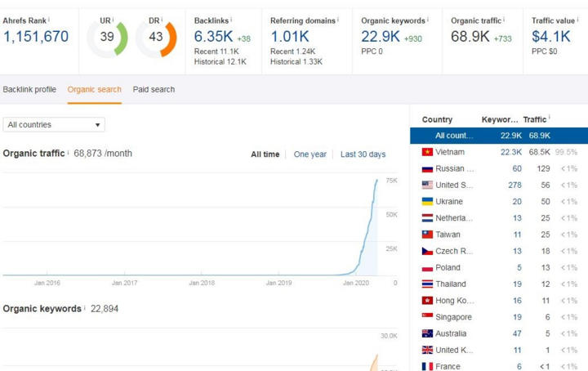Click the Vietnam flag icon
Screen dimensions: 588x371
[x=427, y=152]
